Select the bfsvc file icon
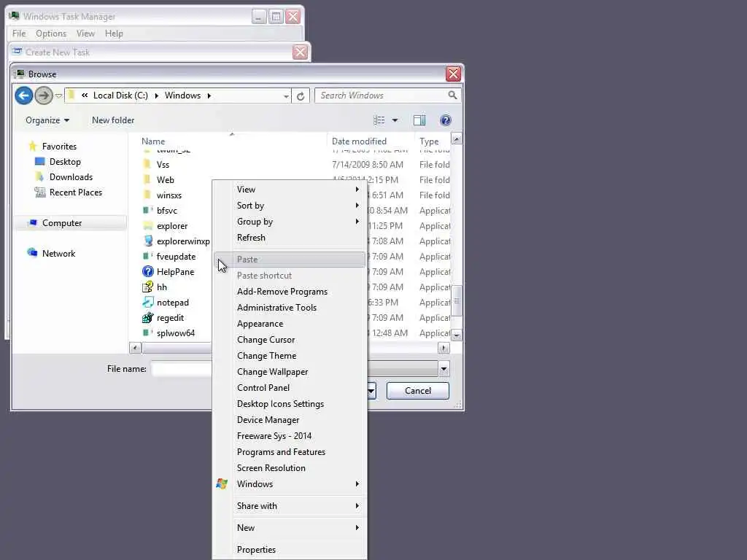747x560 pixels. 147,210
